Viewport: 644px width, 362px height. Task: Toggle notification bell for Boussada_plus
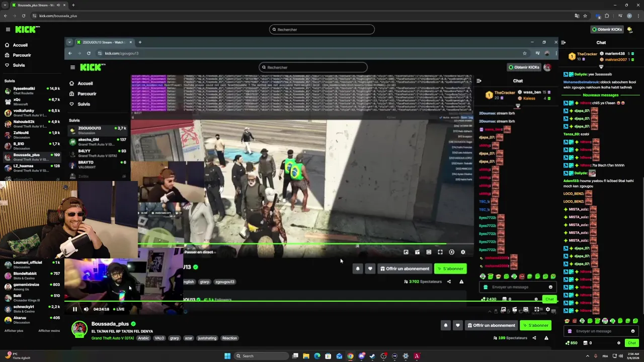pyautogui.click(x=445, y=325)
